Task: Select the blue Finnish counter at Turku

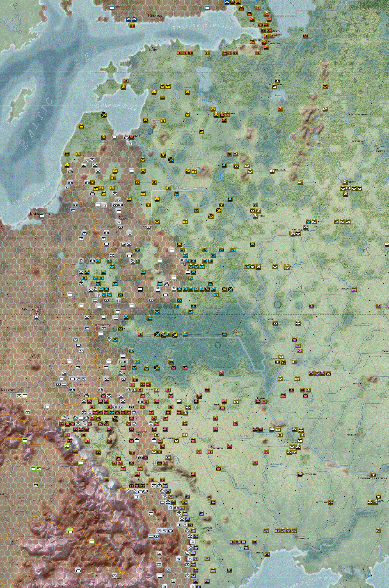Action: click(112, 8)
